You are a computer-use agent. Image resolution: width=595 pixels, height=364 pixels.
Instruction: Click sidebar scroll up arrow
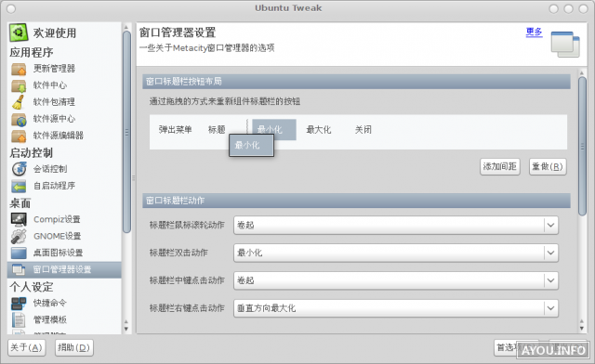tap(126, 27)
